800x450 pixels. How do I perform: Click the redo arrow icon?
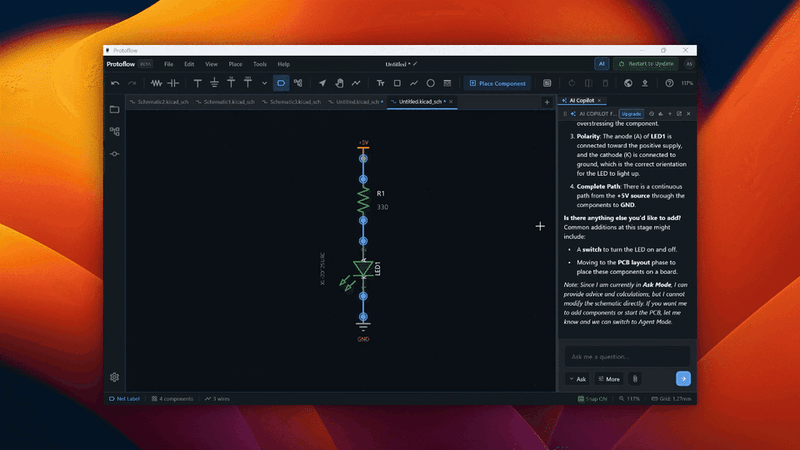(132, 83)
